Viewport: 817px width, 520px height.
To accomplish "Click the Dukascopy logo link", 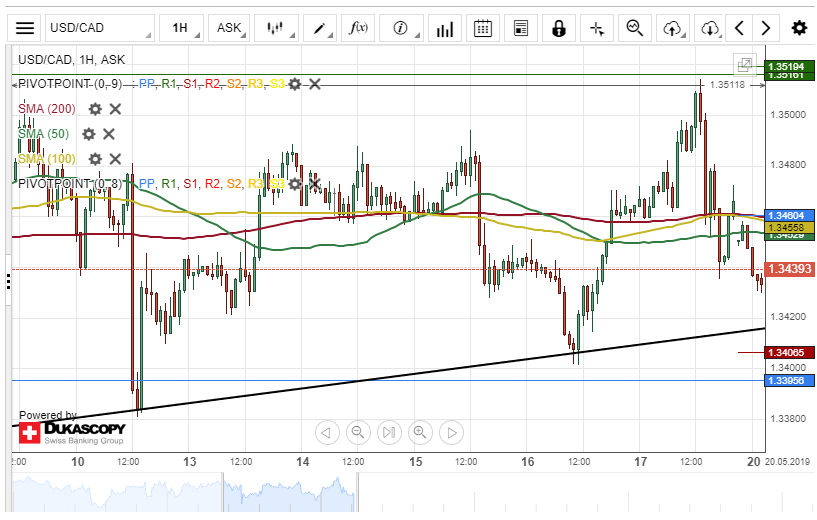I will tap(72, 432).
